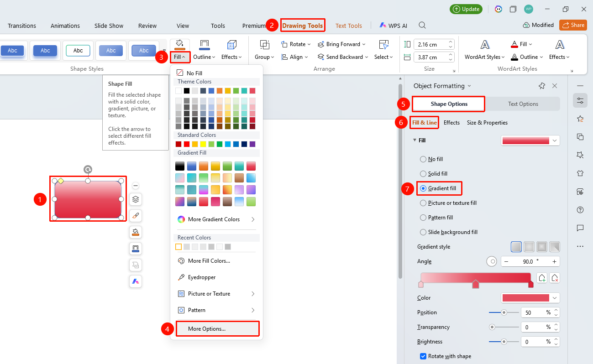Click the Share button
This screenshot has height=364, width=593.
573,25
